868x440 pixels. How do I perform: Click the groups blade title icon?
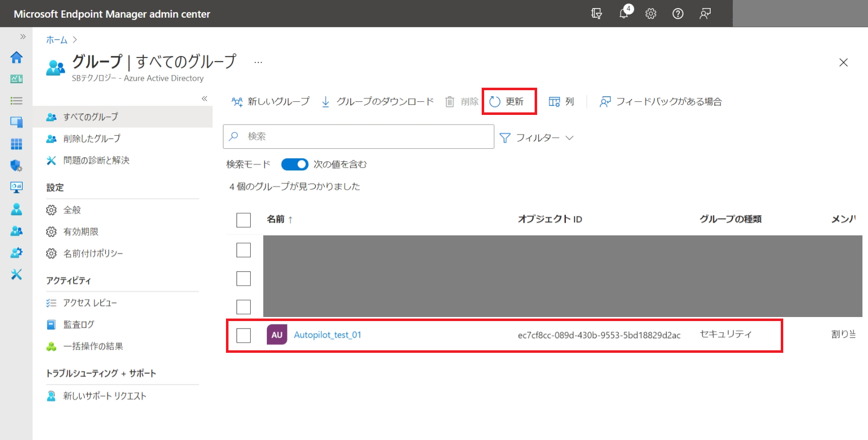(55, 68)
